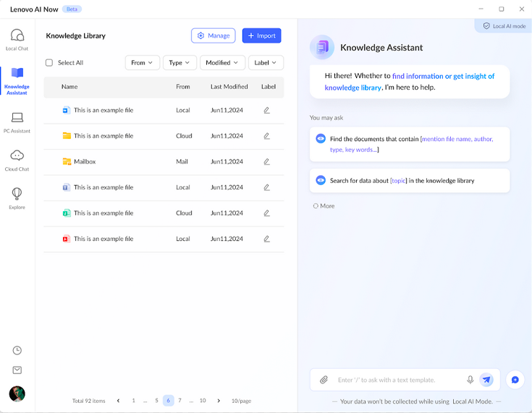
Task: Jump to page 7
Action: coord(180,401)
